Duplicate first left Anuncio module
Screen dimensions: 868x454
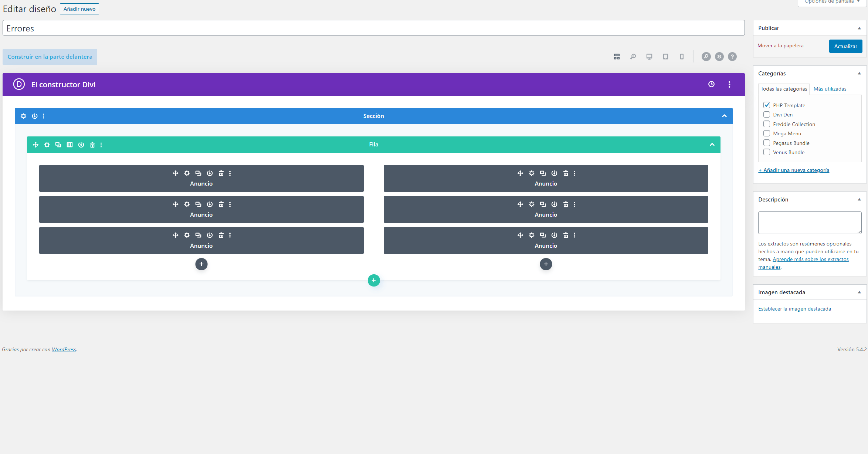click(198, 173)
